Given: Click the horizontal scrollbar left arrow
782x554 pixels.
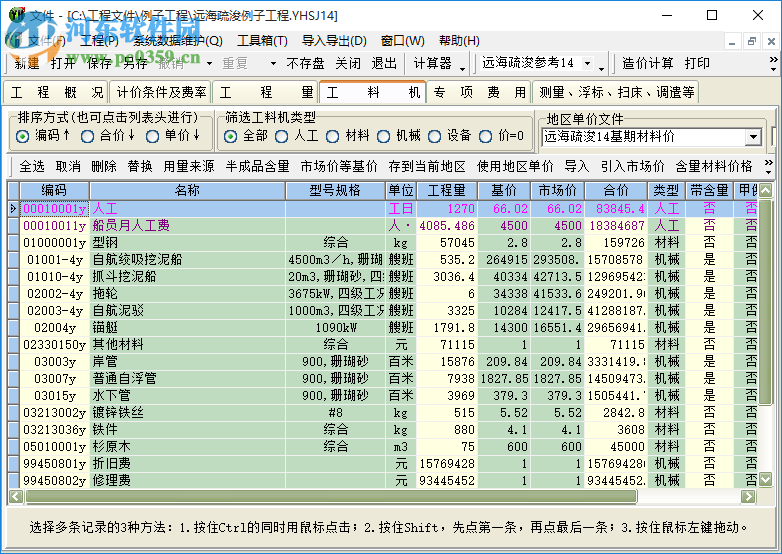Looking at the screenshot, I should (16, 496).
